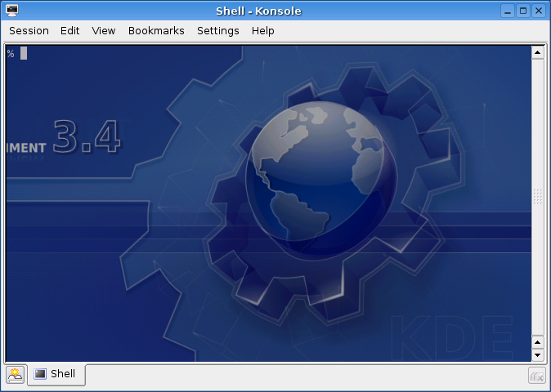551x392 pixels.
Task: Click the close-session button at bottom right
Action: [536, 376]
